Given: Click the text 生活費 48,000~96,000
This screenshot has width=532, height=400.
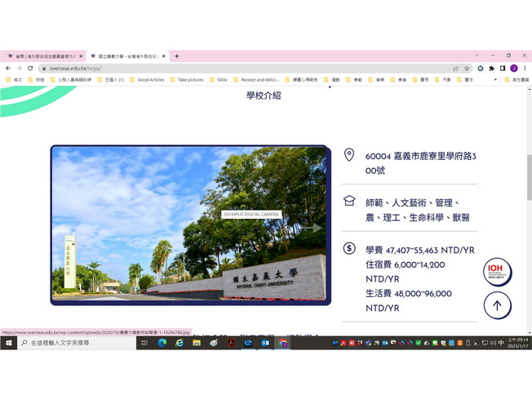Looking at the screenshot, I should tap(409, 293).
